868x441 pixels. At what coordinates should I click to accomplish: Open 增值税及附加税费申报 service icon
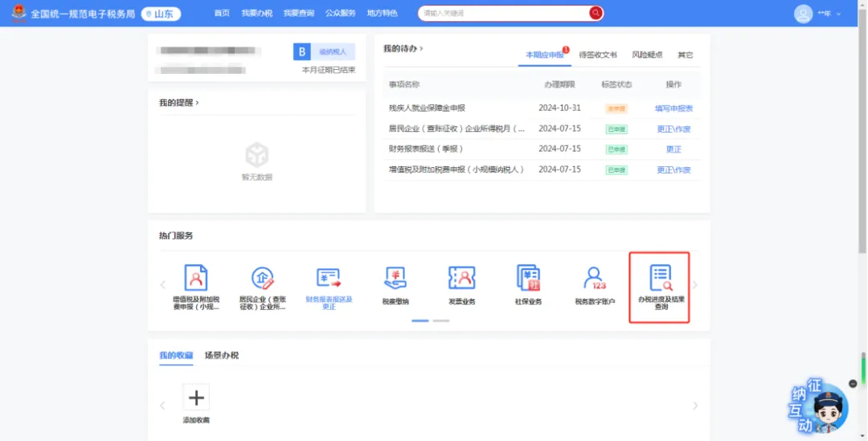tap(196, 278)
